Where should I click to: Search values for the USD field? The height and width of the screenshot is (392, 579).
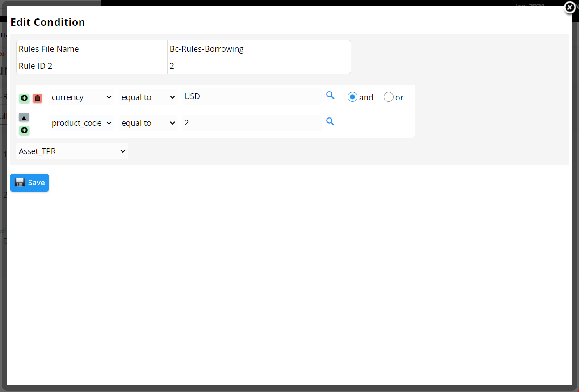pos(330,95)
